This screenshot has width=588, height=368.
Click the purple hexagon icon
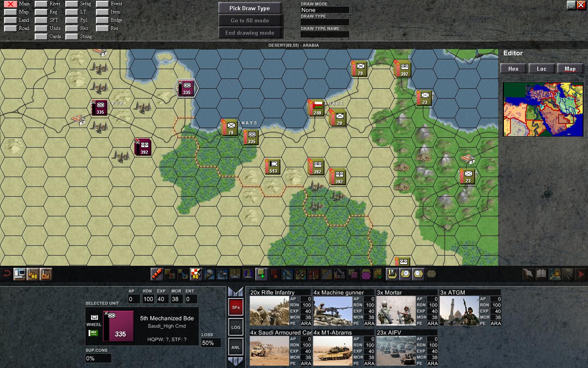click(x=366, y=274)
